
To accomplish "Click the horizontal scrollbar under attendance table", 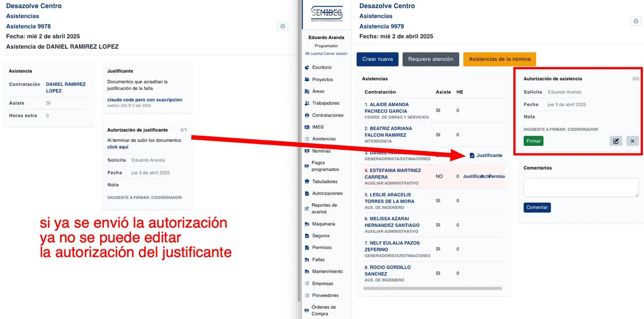I will 432,288.
